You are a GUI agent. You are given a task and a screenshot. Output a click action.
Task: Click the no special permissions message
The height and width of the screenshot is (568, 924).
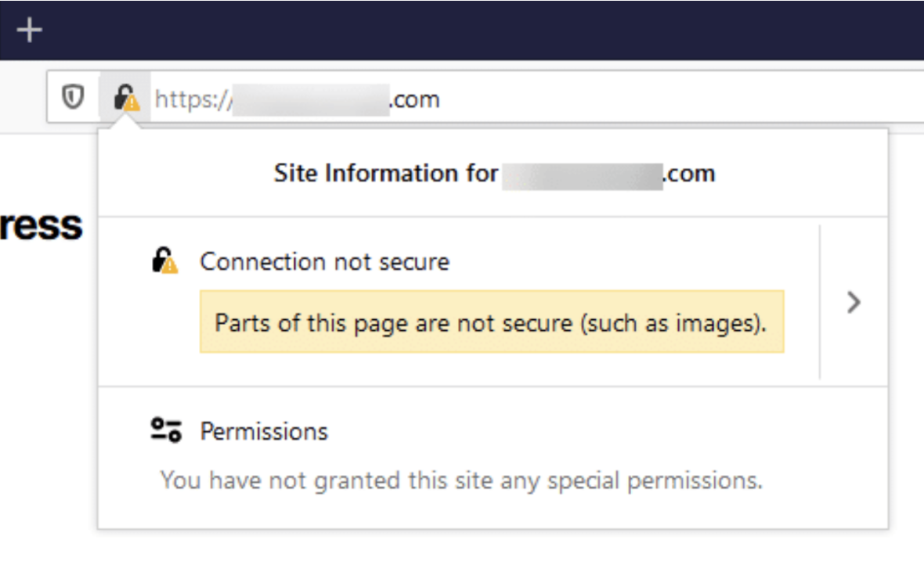pos(461,480)
